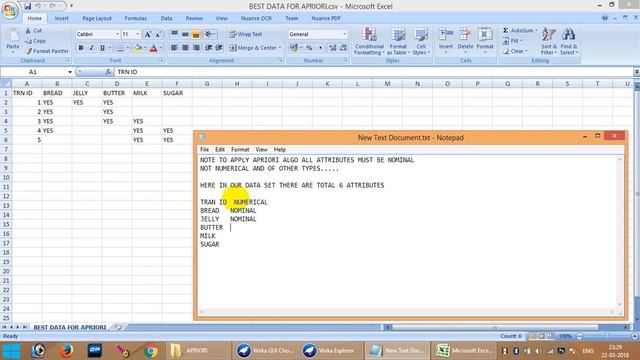Switch to the Formulas tab
640x360 pixels.
coord(136,18)
